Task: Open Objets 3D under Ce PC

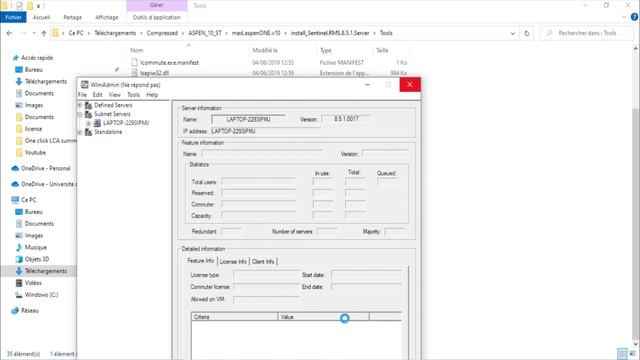Action: [37, 259]
